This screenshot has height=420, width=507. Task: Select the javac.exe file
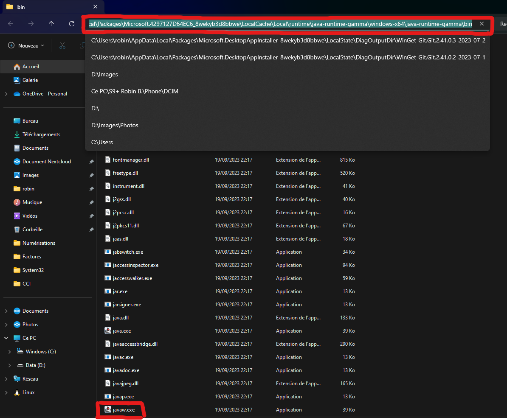click(123, 357)
